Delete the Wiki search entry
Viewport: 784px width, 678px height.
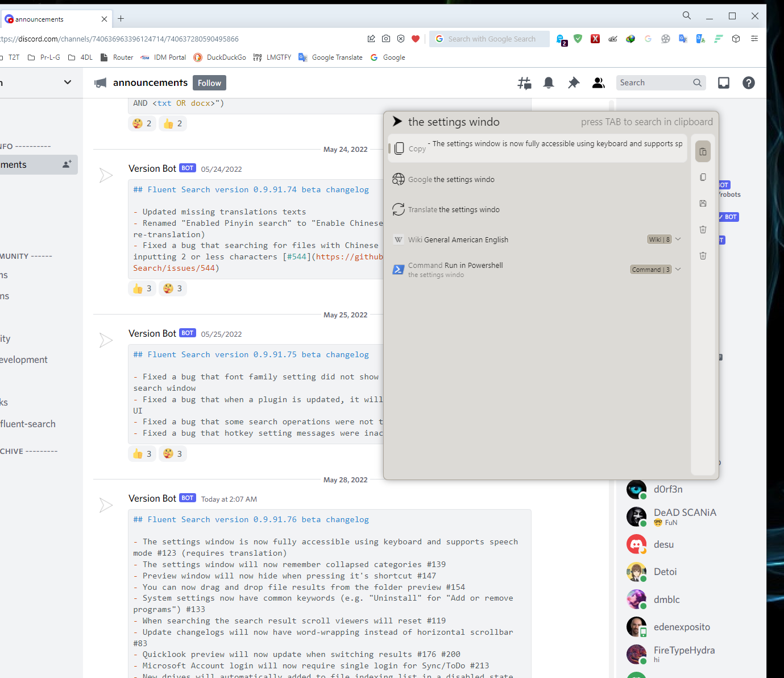point(703,229)
